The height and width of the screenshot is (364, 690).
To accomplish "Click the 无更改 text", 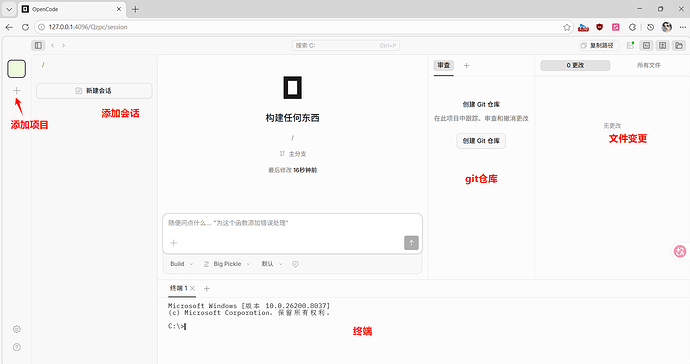I will (612, 126).
